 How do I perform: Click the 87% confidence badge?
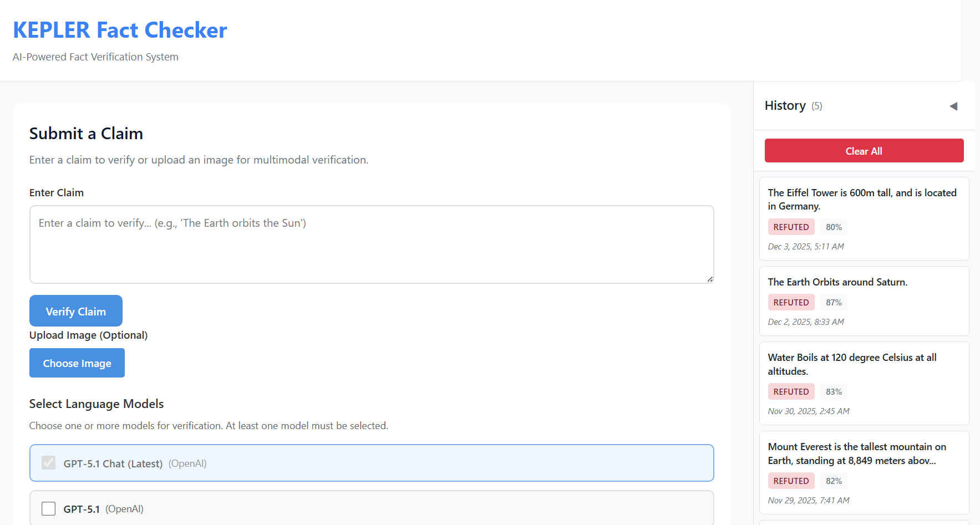tap(834, 303)
